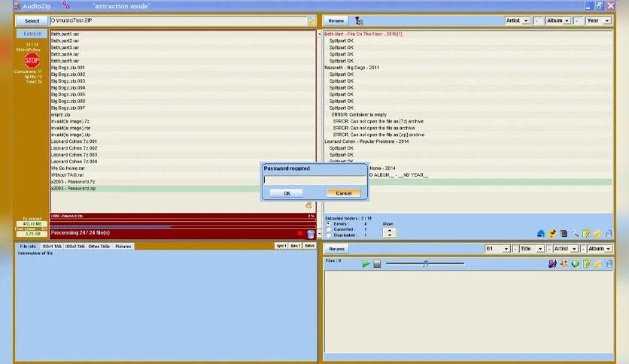Open the Title dropdown
The width and height of the screenshot is (629, 364).
531,249
